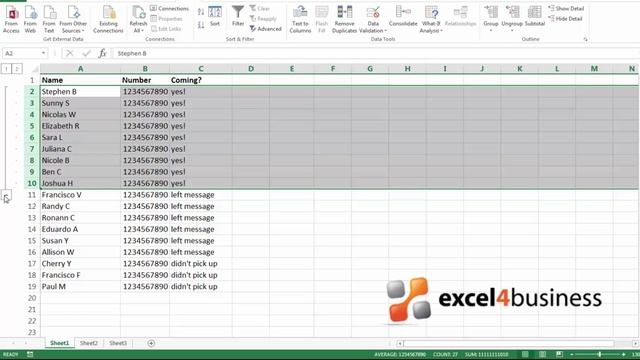Viewport: 640px width, 360px height.
Task: Click the formula bar showing Stephen B
Action: point(376,53)
